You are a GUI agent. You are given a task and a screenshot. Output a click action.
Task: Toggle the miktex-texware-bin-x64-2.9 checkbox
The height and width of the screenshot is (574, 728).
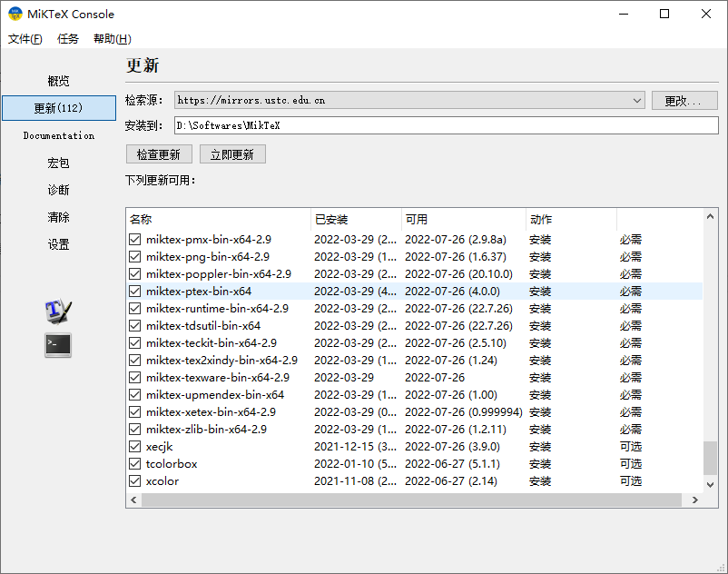pos(134,377)
